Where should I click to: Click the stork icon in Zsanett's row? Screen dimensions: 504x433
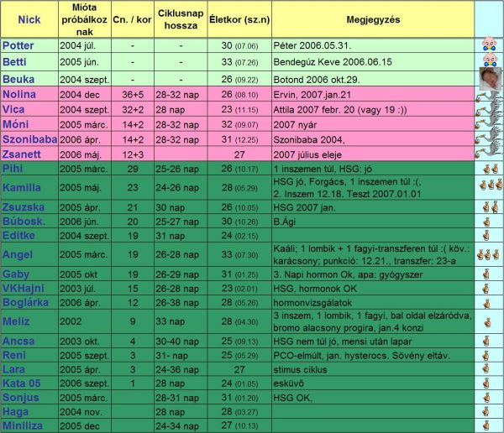point(487,154)
